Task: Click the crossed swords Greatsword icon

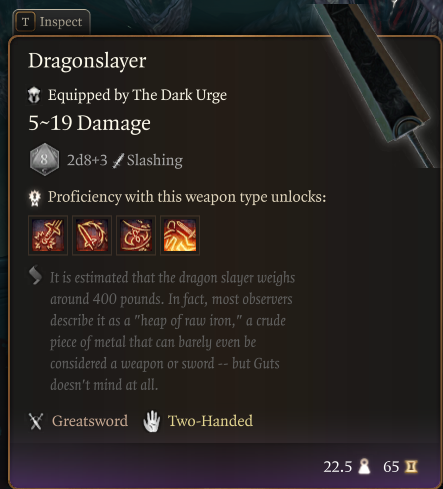Action: point(36,422)
